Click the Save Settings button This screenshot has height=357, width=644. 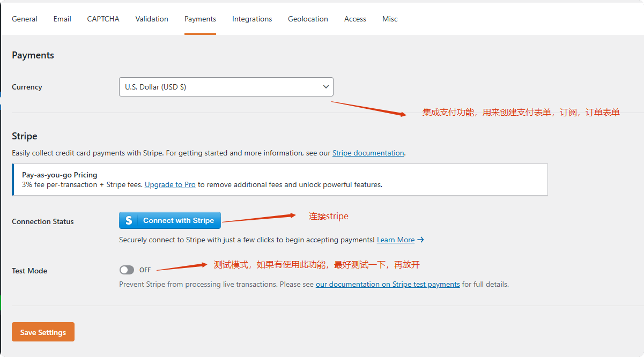click(x=43, y=332)
